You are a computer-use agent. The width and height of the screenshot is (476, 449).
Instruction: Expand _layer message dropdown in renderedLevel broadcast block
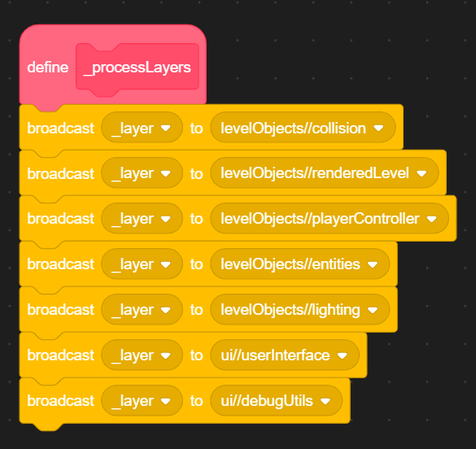click(142, 173)
